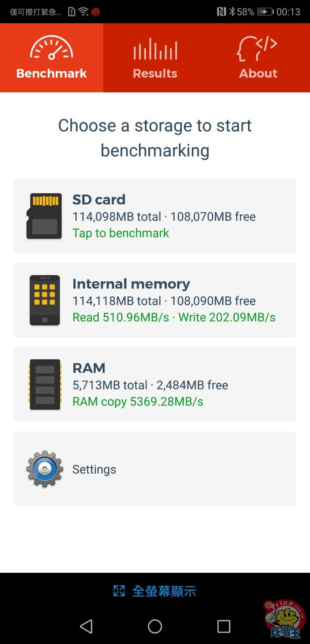Viewport: 310px width, 644px height.
Task: Open the About tab label
Action: coord(258,73)
